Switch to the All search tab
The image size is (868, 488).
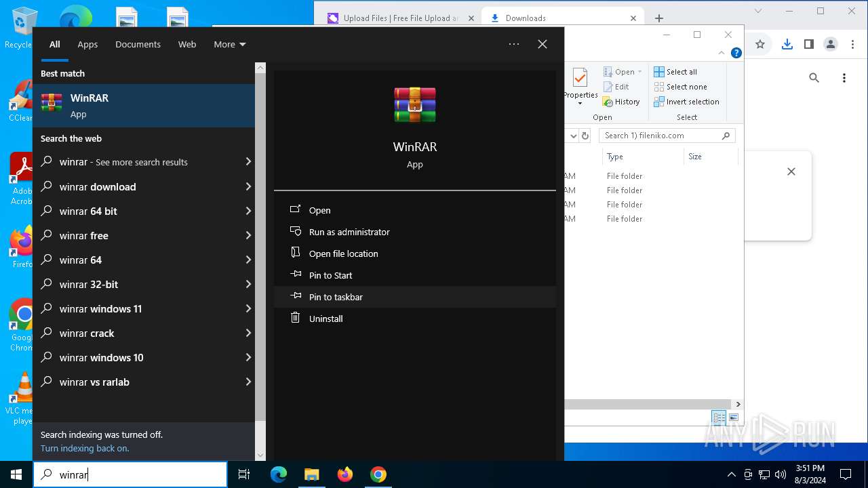pos(55,44)
